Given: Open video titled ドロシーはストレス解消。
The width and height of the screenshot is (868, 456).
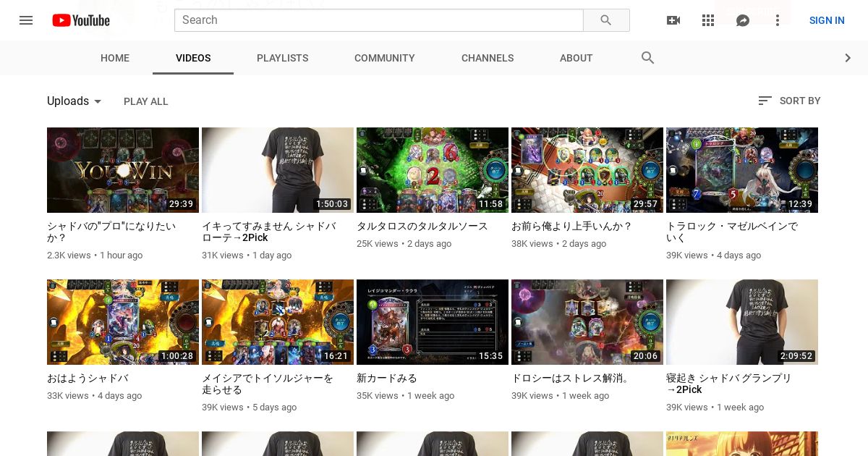Looking at the screenshot, I should click(571, 378).
